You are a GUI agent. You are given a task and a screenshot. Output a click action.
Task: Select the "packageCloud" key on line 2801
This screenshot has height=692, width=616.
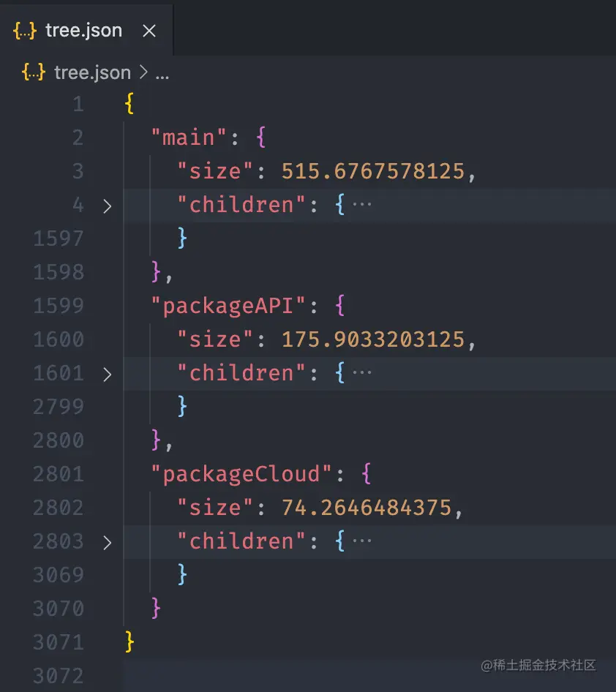click(x=241, y=474)
